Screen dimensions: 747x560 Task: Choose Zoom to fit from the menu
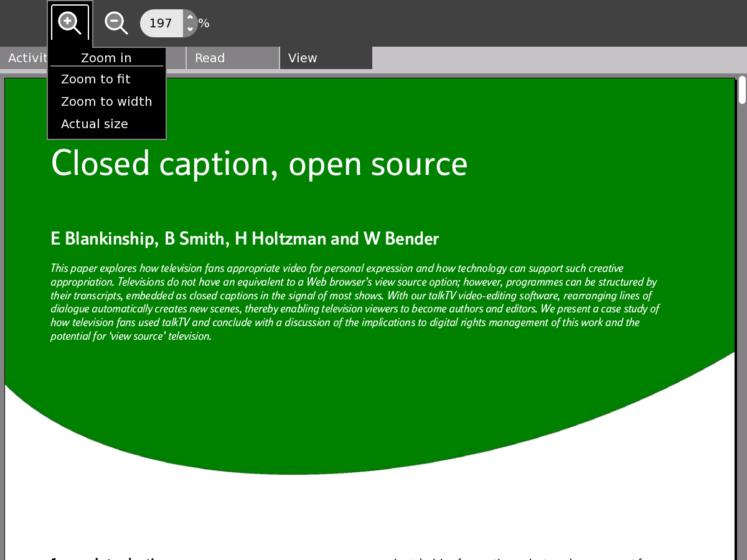[96, 79]
